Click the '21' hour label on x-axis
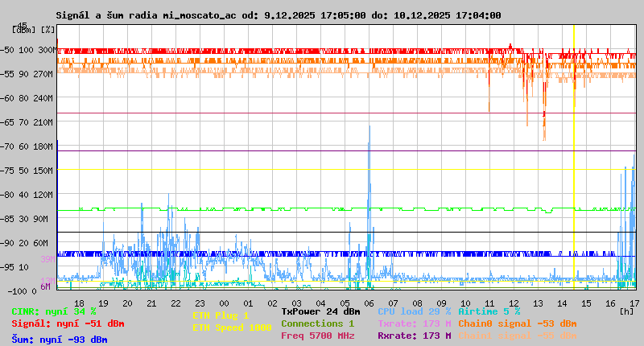644x346 pixels. click(151, 303)
